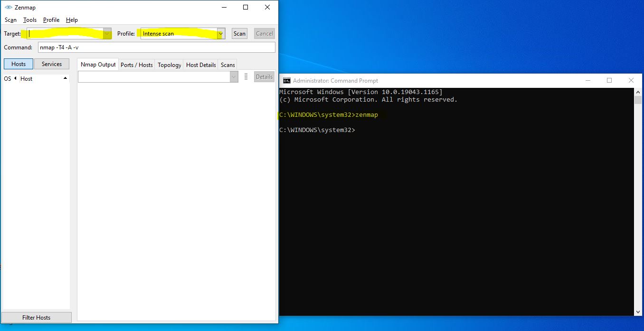
Task: Click the OS column sort arrow
Action: pos(15,78)
